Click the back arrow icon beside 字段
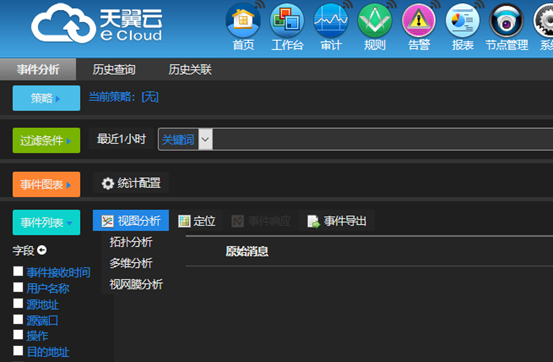The image size is (553, 362). click(x=42, y=250)
